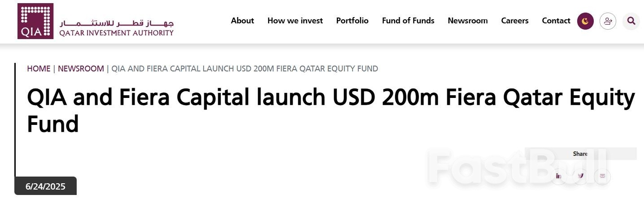Open the Contact navigation item
644x208 pixels.
(x=556, y=21)
